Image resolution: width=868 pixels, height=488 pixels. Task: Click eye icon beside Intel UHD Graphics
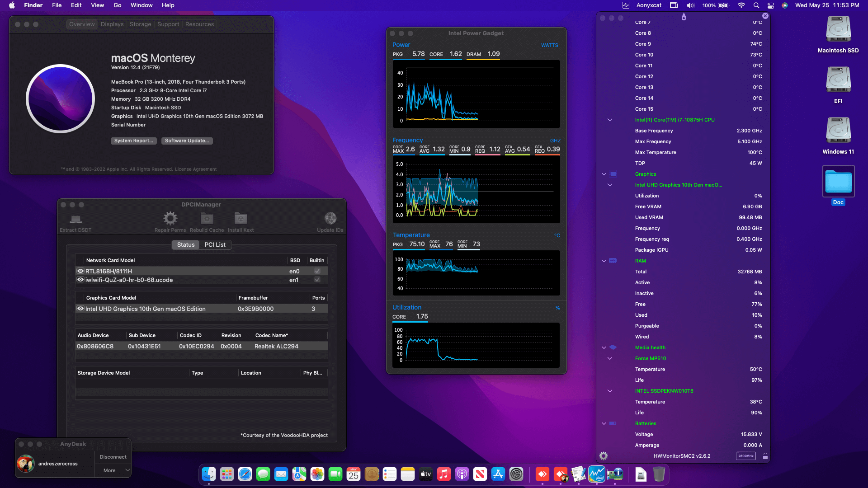point(80,309)
